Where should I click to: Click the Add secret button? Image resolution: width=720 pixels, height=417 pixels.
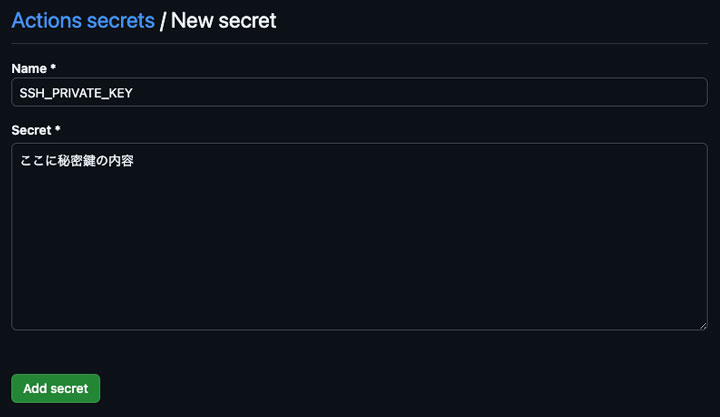click(x=56, y=388)
